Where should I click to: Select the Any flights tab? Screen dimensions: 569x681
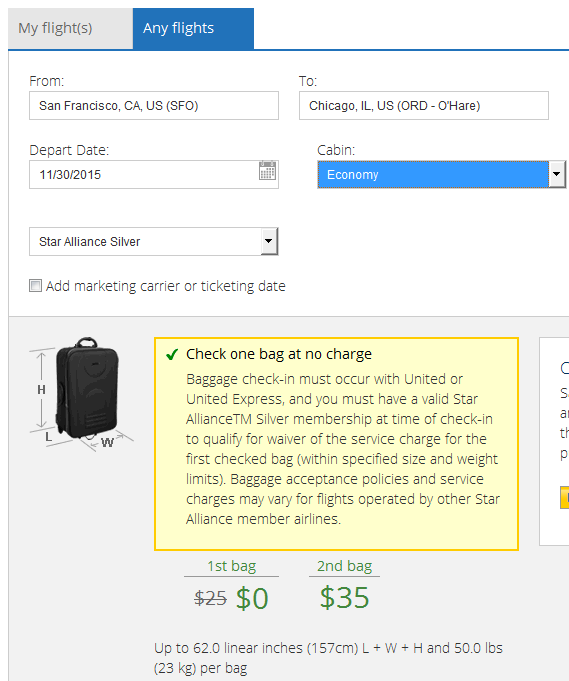click(193, 28)
